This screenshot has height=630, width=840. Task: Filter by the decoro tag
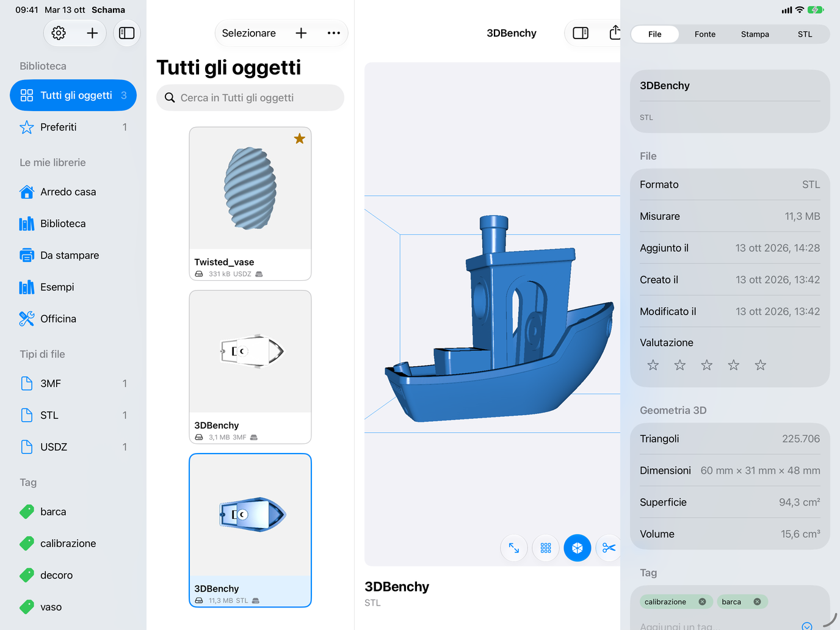click(73, 575)
